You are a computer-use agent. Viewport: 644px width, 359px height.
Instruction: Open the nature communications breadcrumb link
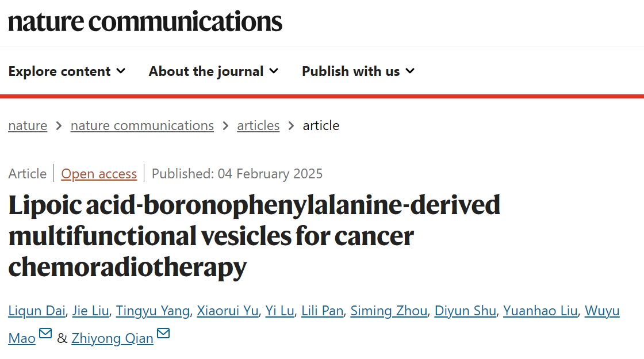142,125
